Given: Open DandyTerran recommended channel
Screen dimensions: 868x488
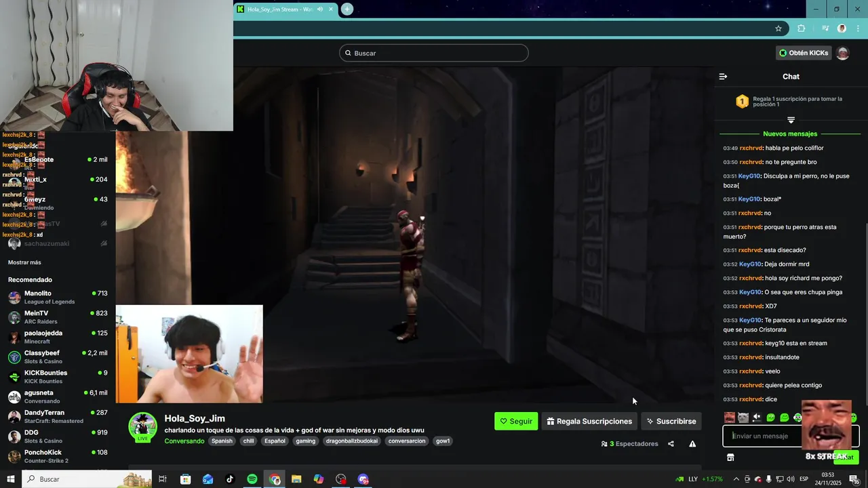Looking at the screenshot, I should (x=58, y=416).
